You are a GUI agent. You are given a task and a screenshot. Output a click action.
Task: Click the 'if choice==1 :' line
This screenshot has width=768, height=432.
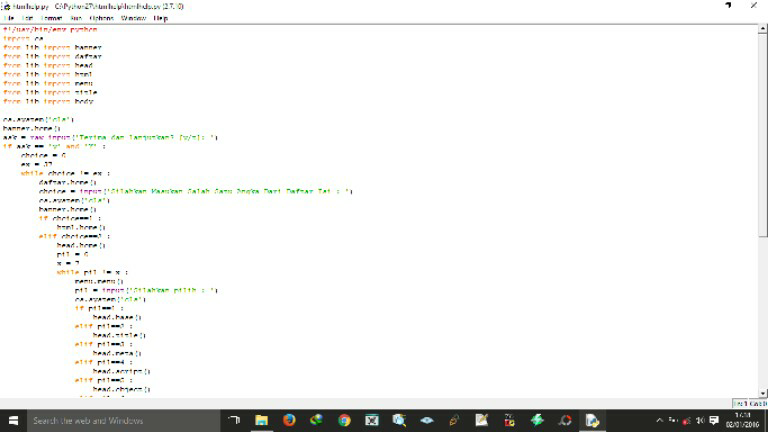[x=70, y=218]
